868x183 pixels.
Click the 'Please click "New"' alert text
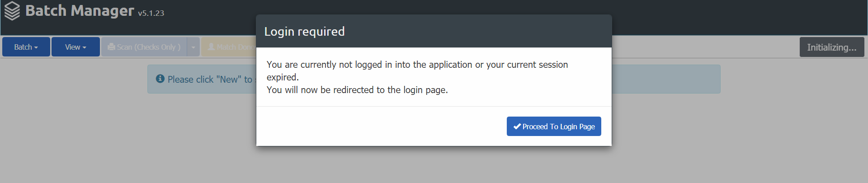click(210, 80)
